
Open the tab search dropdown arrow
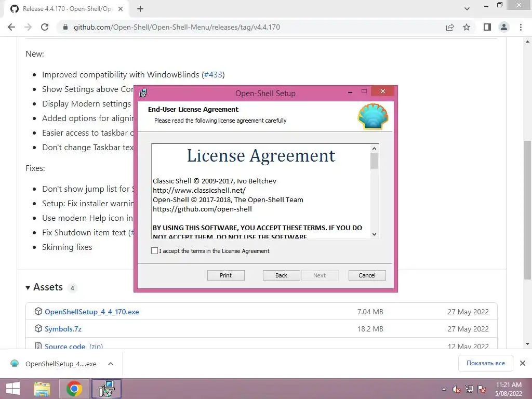tap(467, 9)
